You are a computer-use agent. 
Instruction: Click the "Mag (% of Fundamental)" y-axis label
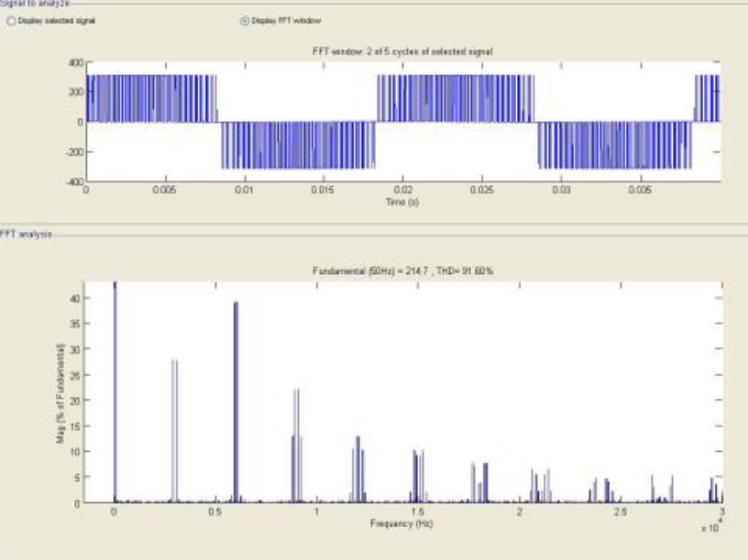tap(60, 395)
